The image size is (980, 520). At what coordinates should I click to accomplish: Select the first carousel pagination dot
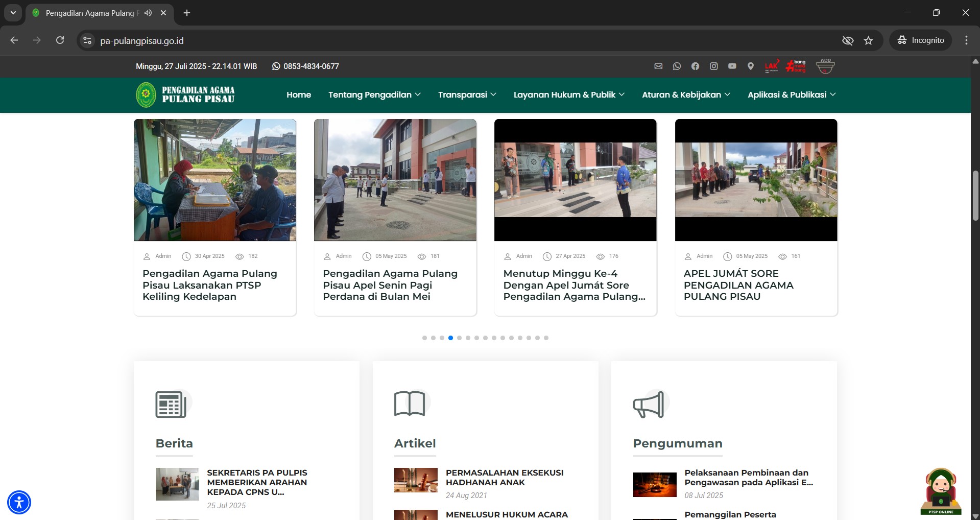click(x=424, y=338)
